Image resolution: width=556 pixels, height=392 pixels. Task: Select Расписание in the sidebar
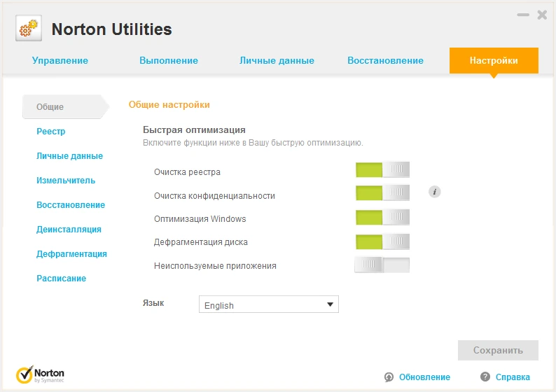pos(62,278)
